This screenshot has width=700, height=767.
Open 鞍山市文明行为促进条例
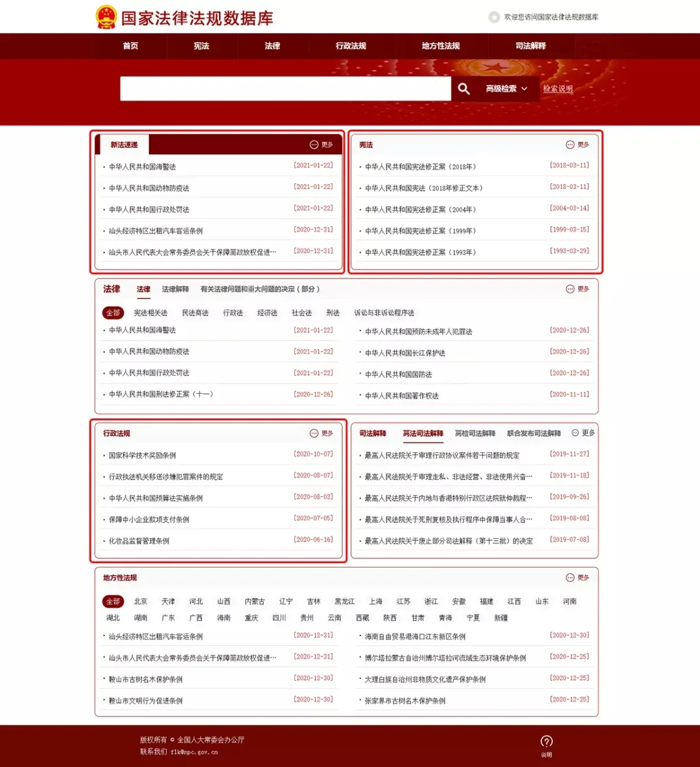point(145,701)
